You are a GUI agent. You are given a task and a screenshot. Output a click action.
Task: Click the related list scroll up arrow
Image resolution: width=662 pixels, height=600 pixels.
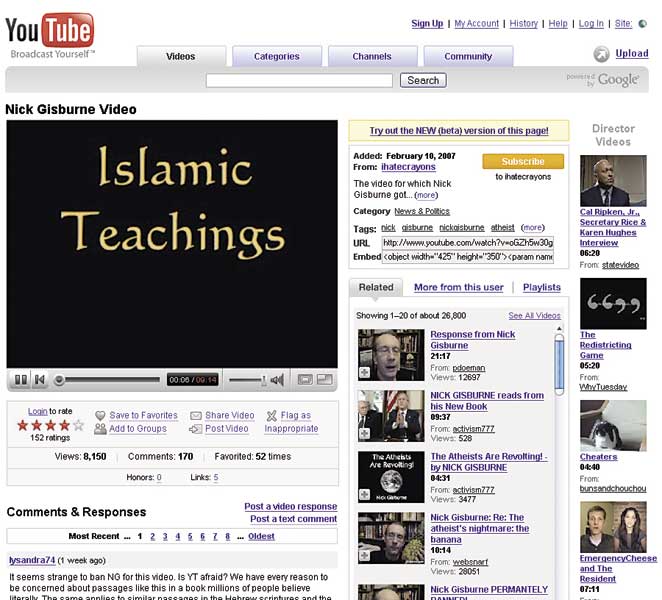[559, 328]
